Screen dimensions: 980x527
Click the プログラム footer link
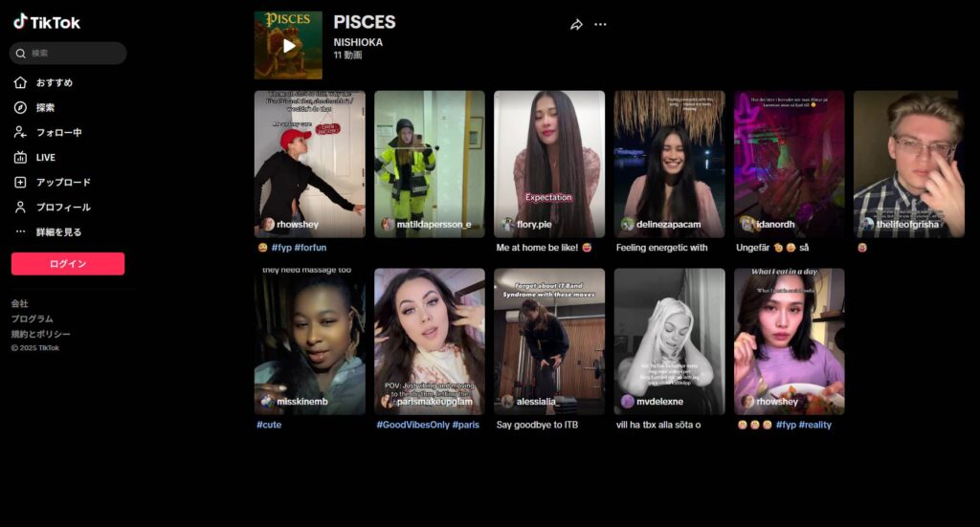tap(32, 318)
